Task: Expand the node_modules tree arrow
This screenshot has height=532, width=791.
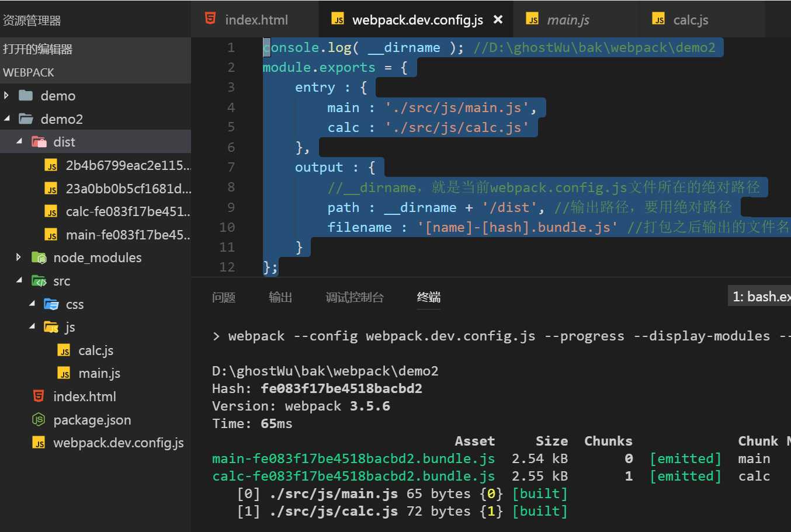Action: [19, 258]
